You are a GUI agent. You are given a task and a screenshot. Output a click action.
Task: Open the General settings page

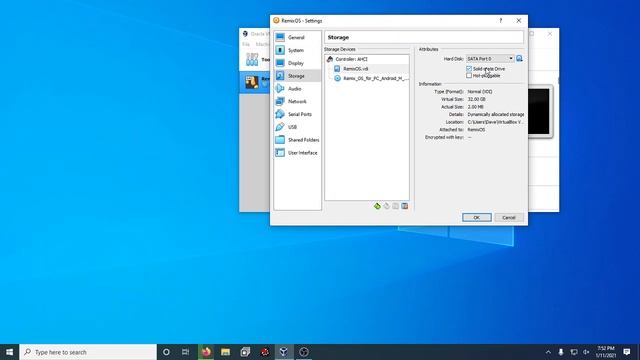[x=297, y=38]
